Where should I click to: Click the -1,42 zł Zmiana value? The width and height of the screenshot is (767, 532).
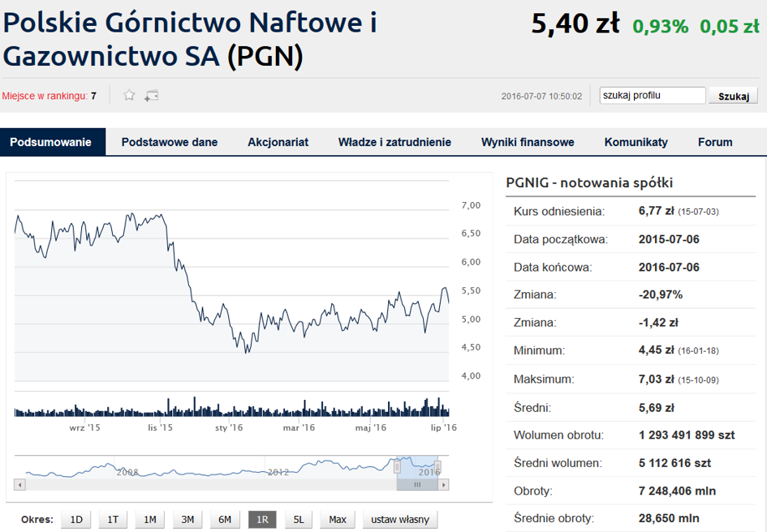pos(658,322)
